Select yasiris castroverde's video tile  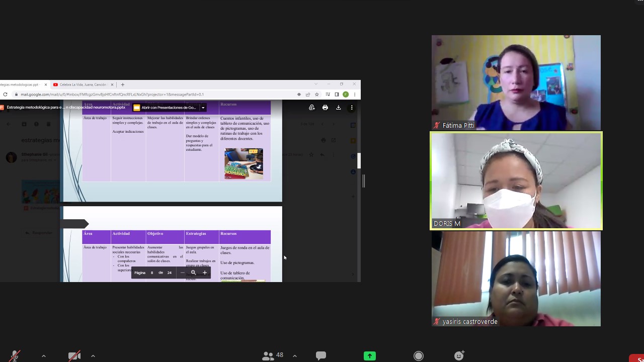(x=516, y=279)
